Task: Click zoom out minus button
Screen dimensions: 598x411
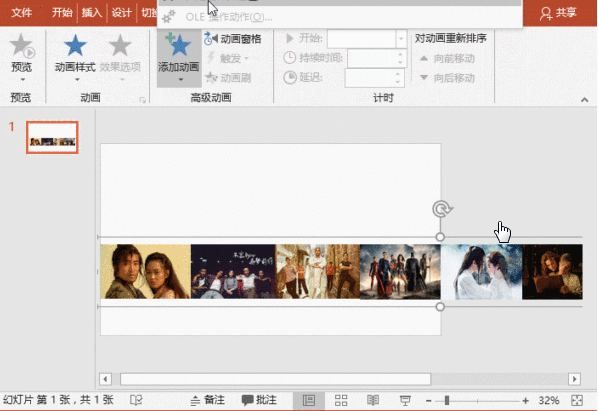Action: click(x=429, y=401)
